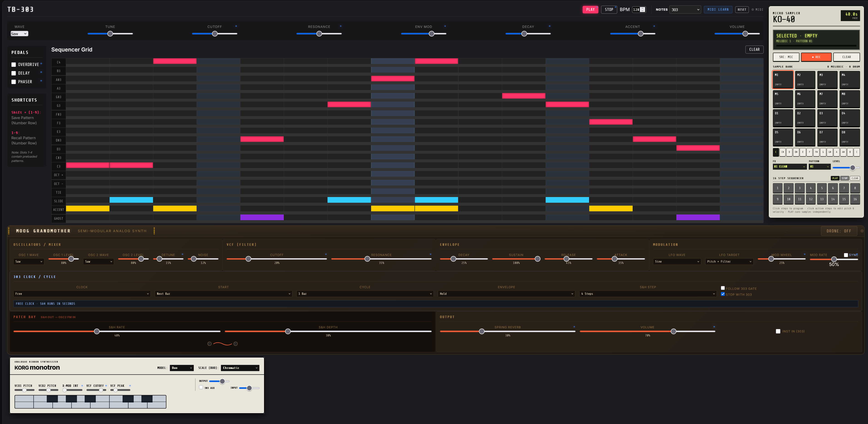Click the blue dot beside monotron VCF PEAK
This screenshot has width=868, height=424.
coord(130,386)
